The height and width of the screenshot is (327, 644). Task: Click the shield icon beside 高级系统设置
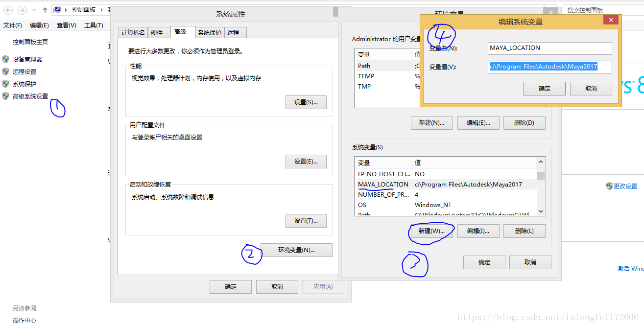click(x=5, y=96)
